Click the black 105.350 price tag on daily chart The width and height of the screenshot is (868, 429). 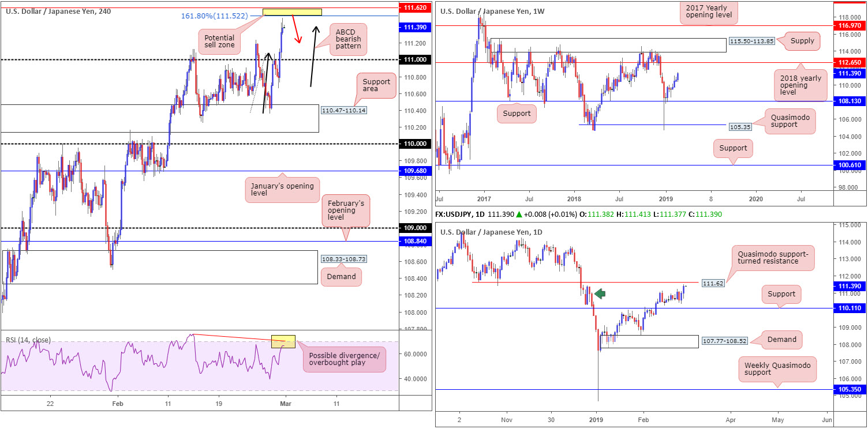(851, 390)
